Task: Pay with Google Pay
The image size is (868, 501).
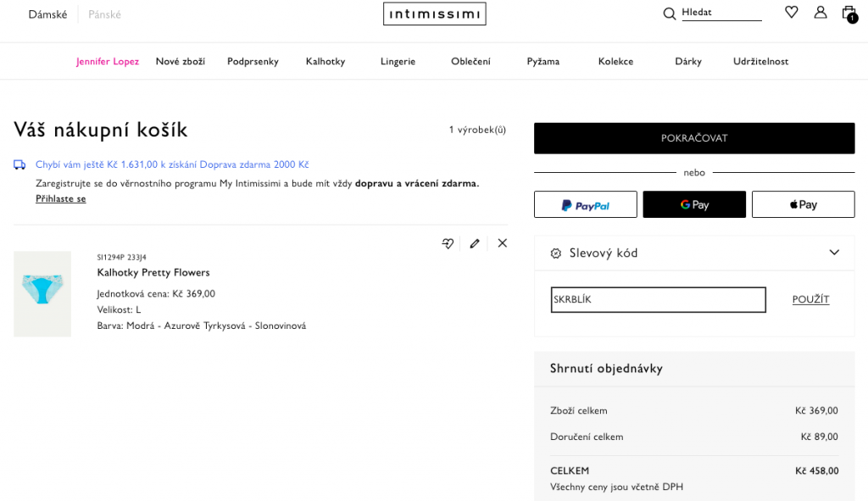Action: click(694, 205)
